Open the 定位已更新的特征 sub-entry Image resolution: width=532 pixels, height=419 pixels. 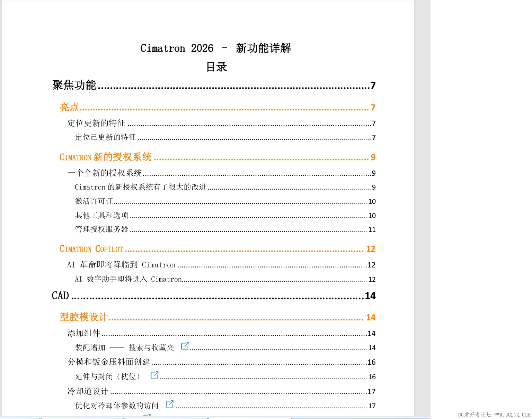click(x=225, y=137)
